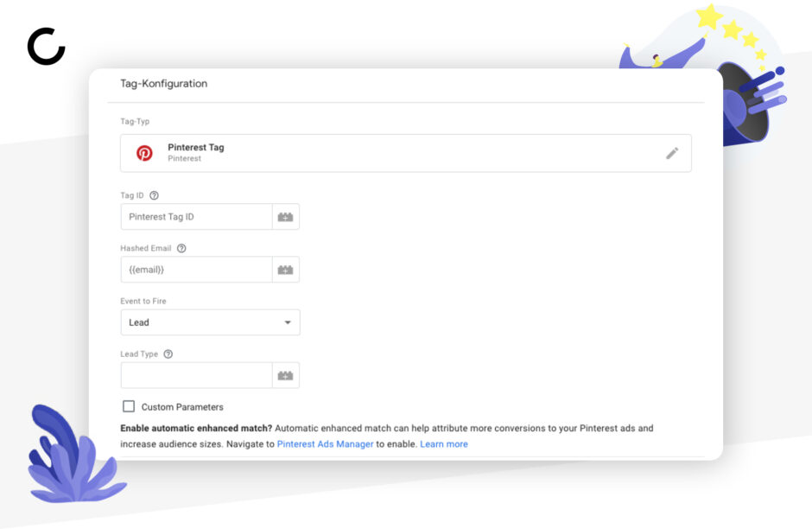Click help icon next to Hashed Email label
Image resolution: width=812 pixels, height=529 pixels.
[181, 248]
